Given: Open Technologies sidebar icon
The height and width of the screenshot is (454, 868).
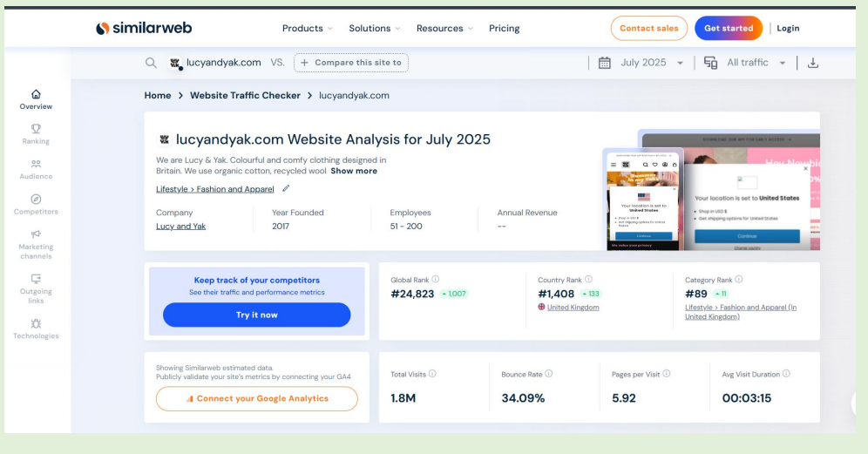Looking at the screenshot, I should coord(36,323).
